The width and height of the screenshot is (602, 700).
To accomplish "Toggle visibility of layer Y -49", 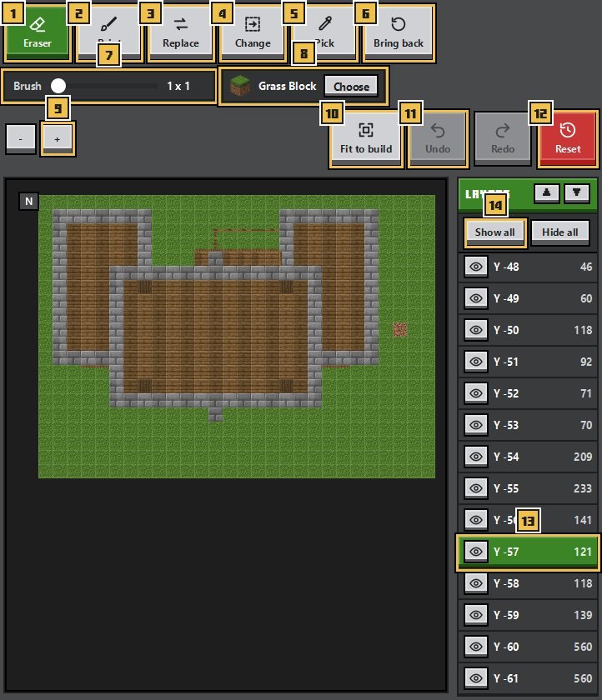I will point(476,298).
